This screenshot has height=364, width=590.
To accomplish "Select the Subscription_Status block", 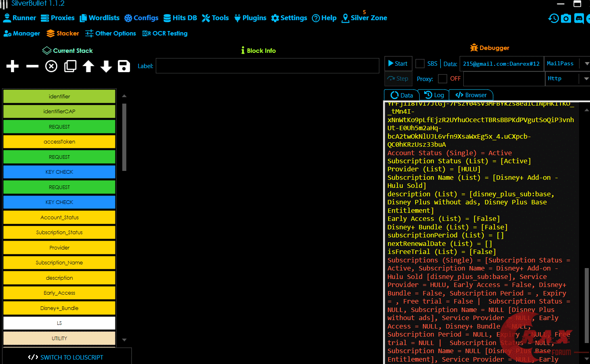I will pyautogui.click(x=59, y=232).
